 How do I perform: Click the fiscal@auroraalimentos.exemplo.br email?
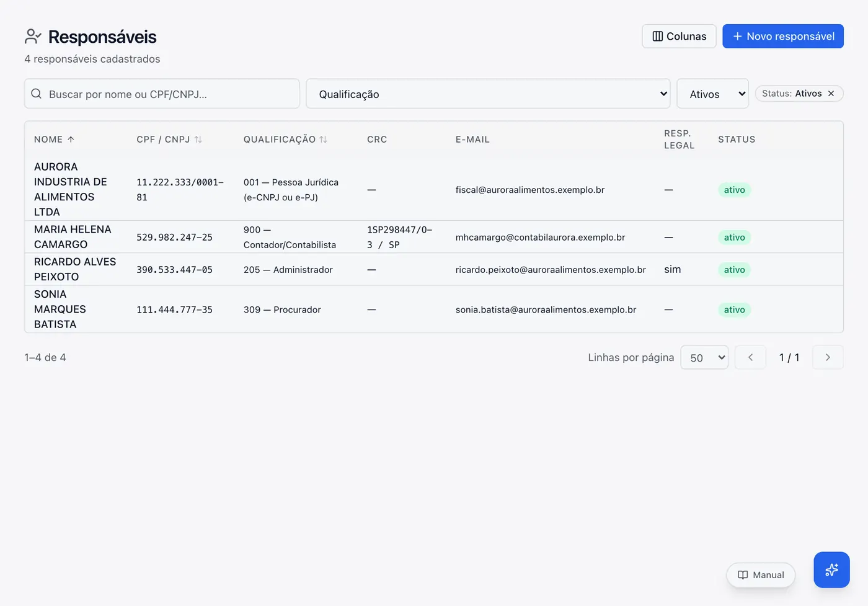(x=530, y=190)
